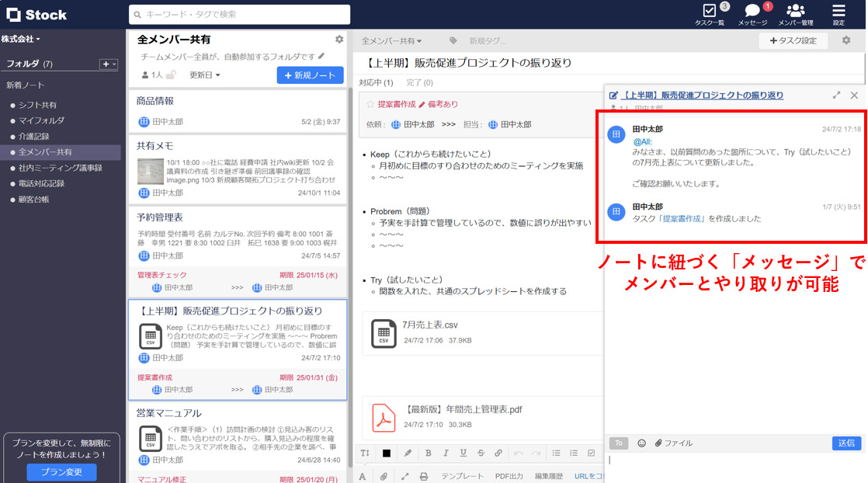This screenshot has width=868, height=483.
Task: Toggle underline formatting in the editor
Action: (463, 453)
